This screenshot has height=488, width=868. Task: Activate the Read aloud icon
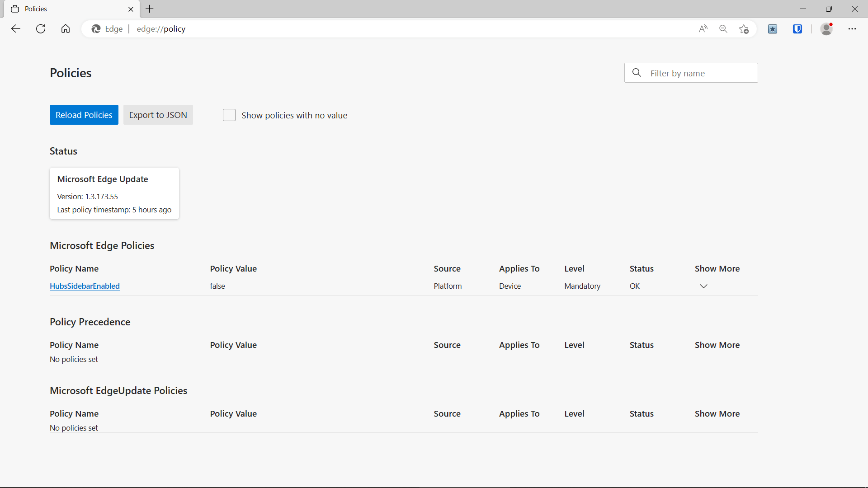703,29
